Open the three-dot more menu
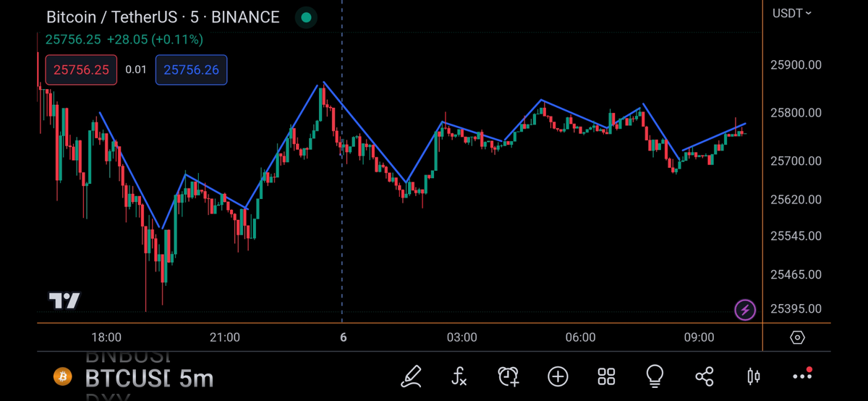Image resolution: width=868 pixels, height=401 pixels. (802, 376)
